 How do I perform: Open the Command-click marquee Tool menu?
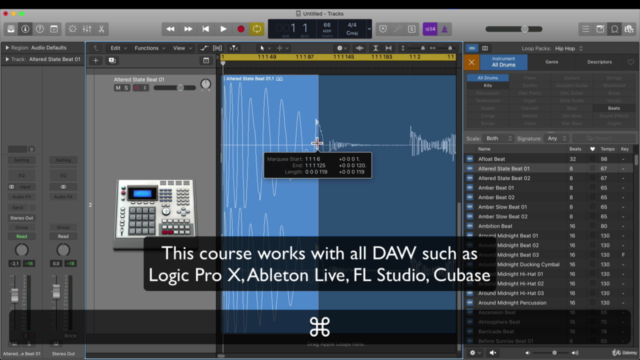pyautogui.click(x=282, y=48)
